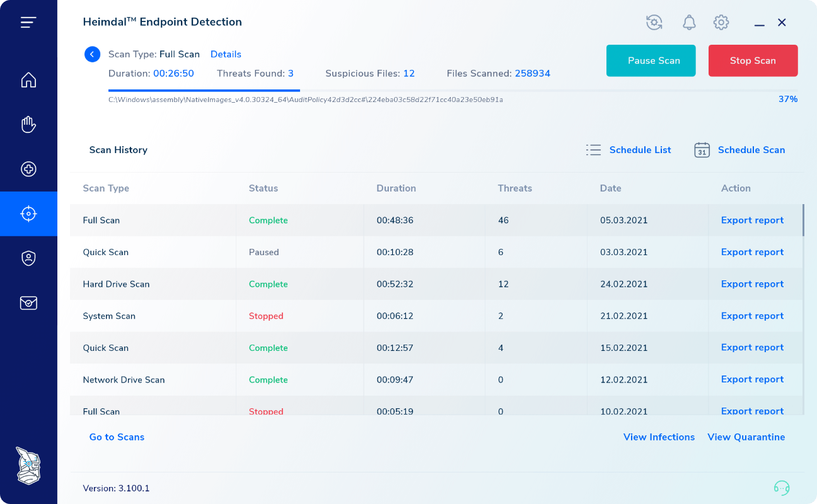This screenshot has height=504, width=817.
Task: Export report for the Hard Drive Scan row
Action: click(752, 283)
